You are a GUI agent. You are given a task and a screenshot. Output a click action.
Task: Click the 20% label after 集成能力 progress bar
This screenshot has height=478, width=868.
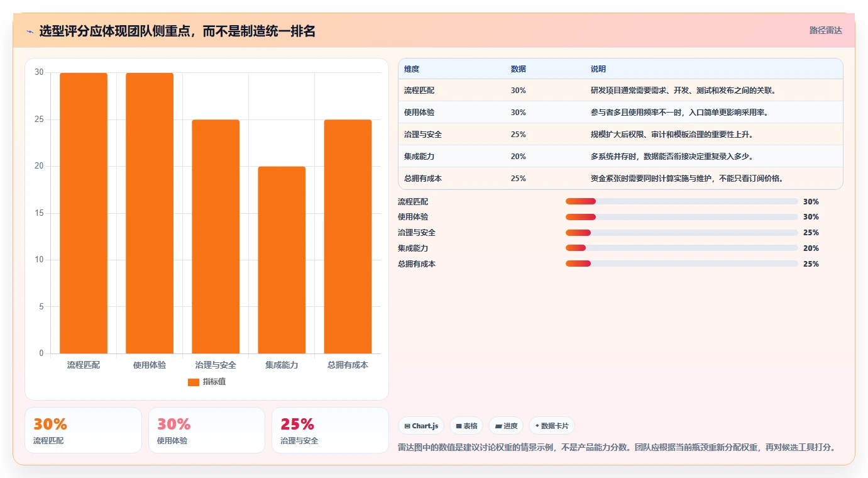click(811, 248)
